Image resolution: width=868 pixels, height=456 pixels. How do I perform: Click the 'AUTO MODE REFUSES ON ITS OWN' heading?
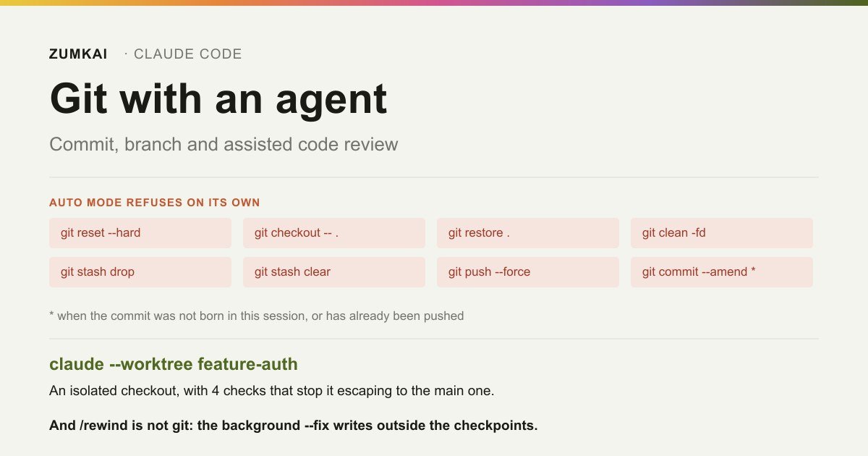155,203
